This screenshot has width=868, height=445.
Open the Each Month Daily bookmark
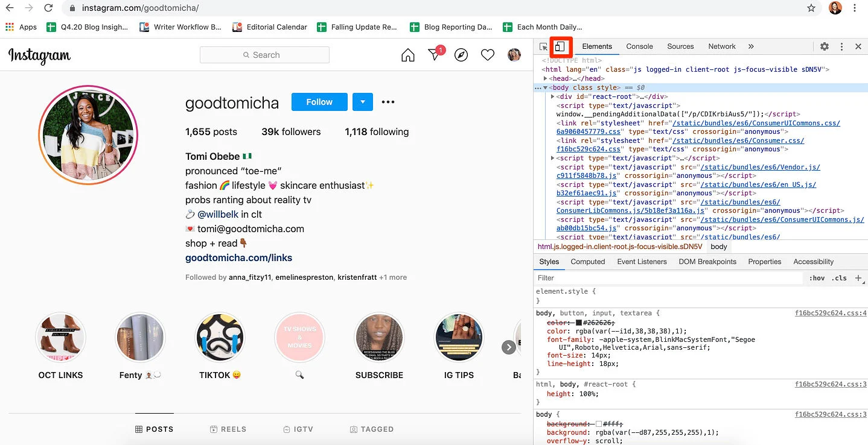(543, 27)
